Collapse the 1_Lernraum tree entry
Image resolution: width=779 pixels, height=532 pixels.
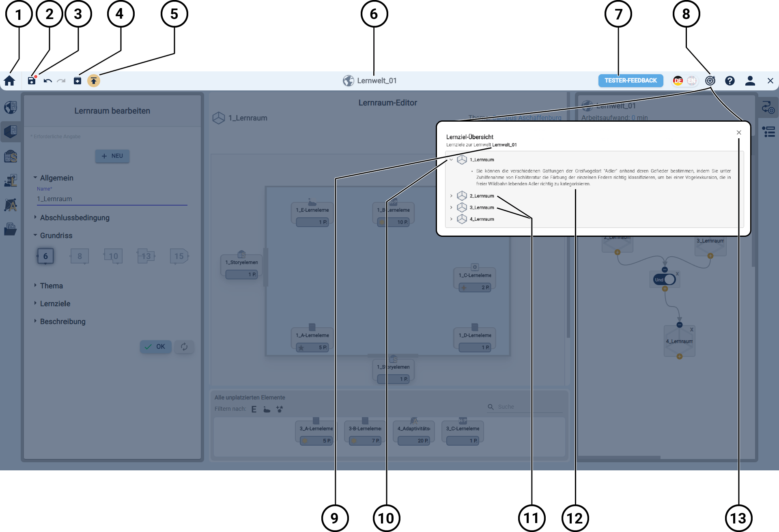[451, 160]
